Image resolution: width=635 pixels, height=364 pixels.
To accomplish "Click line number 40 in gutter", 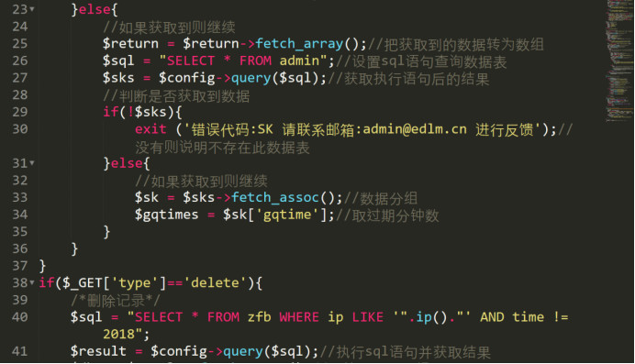I will click(20, 317).
